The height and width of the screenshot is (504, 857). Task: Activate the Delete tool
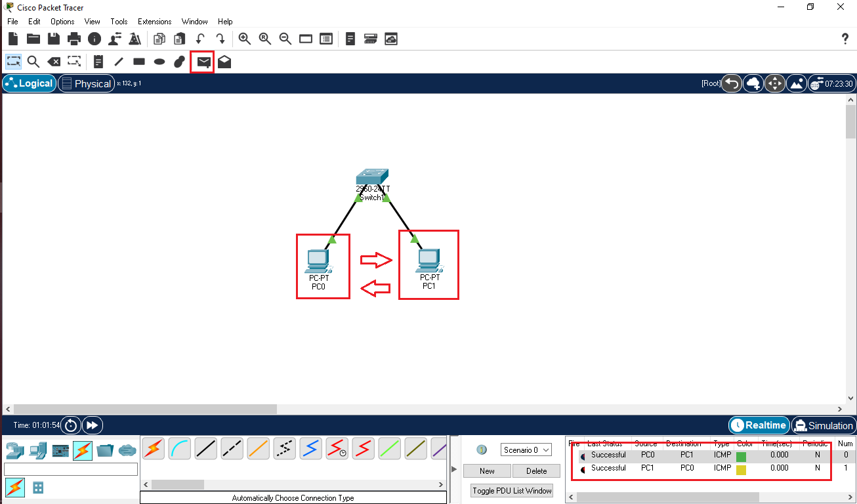pos(54,62)
